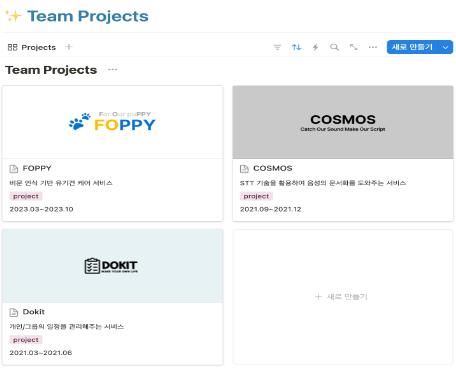
Task: Click the sparkles icon by page title
Action: coord(13,16)
